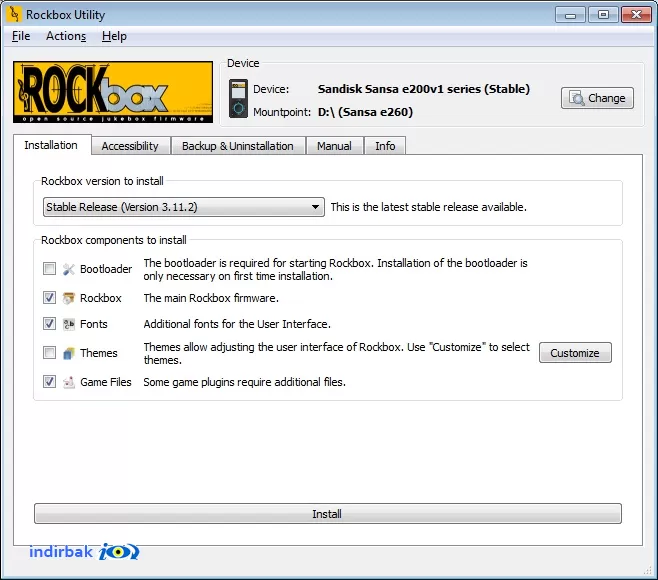The width and height of the screenshot is (658, 580).
Task: Enable the Themes checkbox
Action: tap(50, 353)
